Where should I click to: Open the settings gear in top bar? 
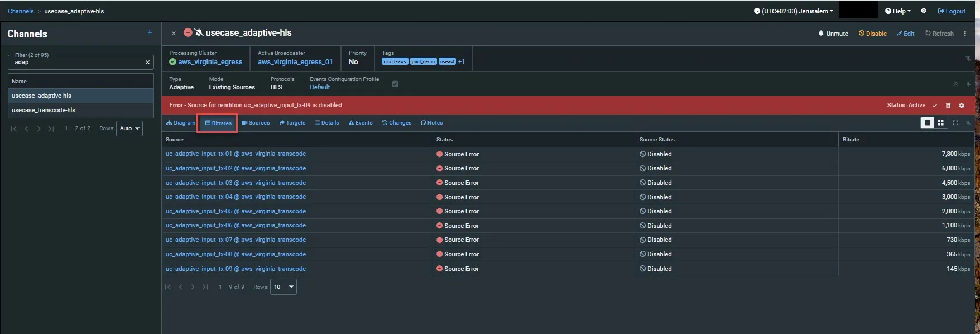click(924, 11)
